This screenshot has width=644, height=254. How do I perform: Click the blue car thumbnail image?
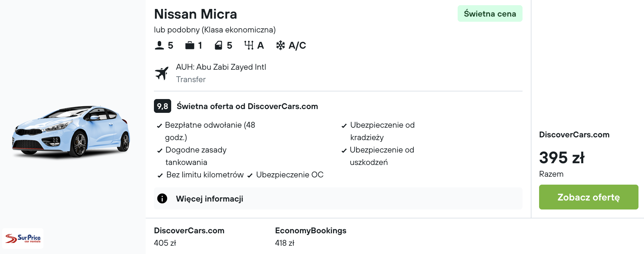coord(71,132)
